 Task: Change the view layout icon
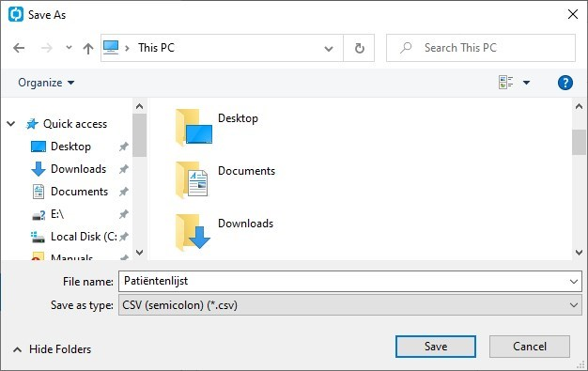[x=505, y=82]
